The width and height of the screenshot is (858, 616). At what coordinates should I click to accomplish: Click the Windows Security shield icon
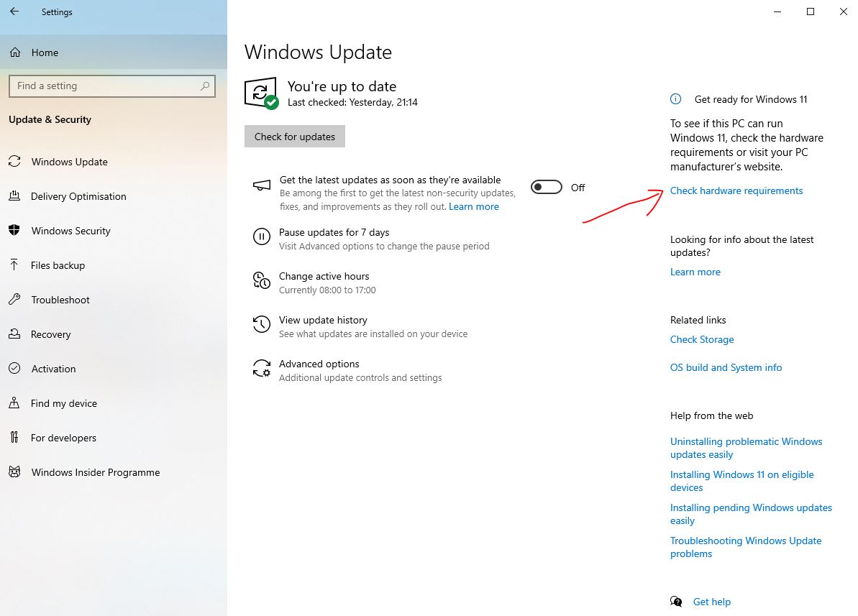click(x=15, y=230)
